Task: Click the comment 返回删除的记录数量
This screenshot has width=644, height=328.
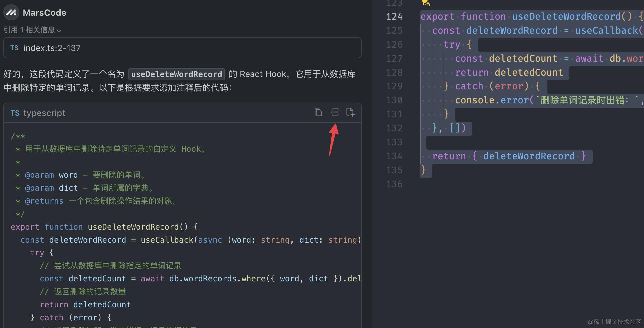Action: coord(83,292)
